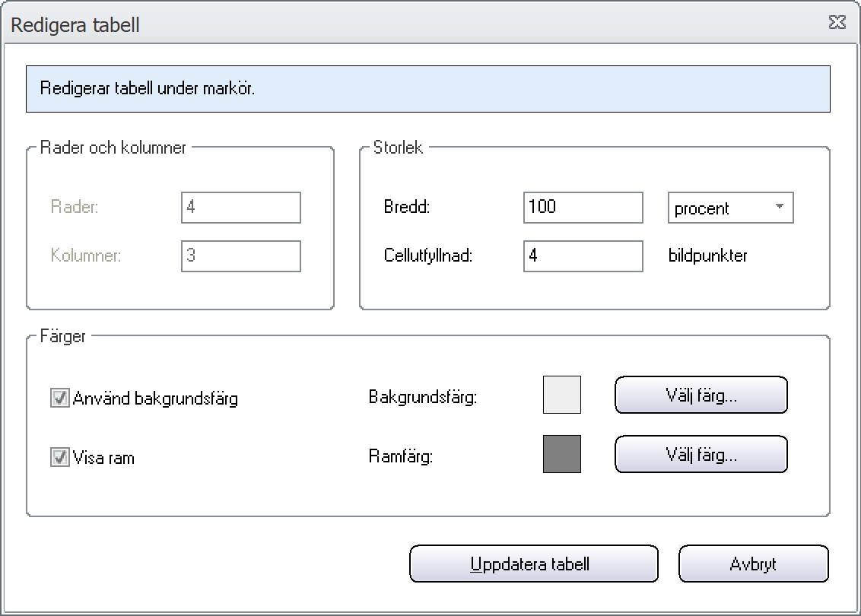861x616 pixels.
Task: Click the Ramfärg gray color swatch
Action: tap(562, 454)
